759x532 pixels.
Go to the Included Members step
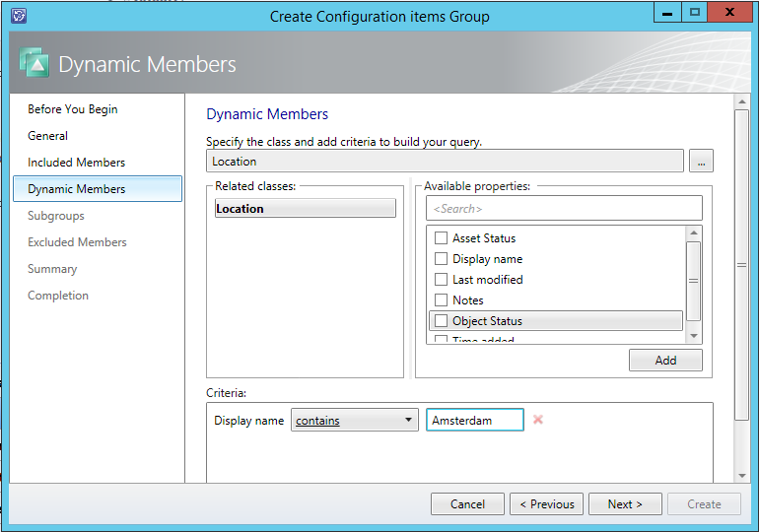click(76, 163)
